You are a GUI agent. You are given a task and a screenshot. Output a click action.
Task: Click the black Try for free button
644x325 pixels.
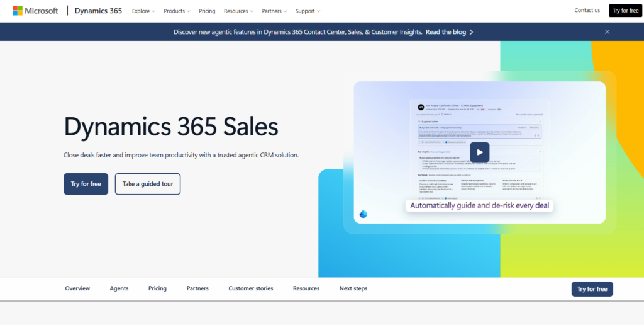(625, 11)
